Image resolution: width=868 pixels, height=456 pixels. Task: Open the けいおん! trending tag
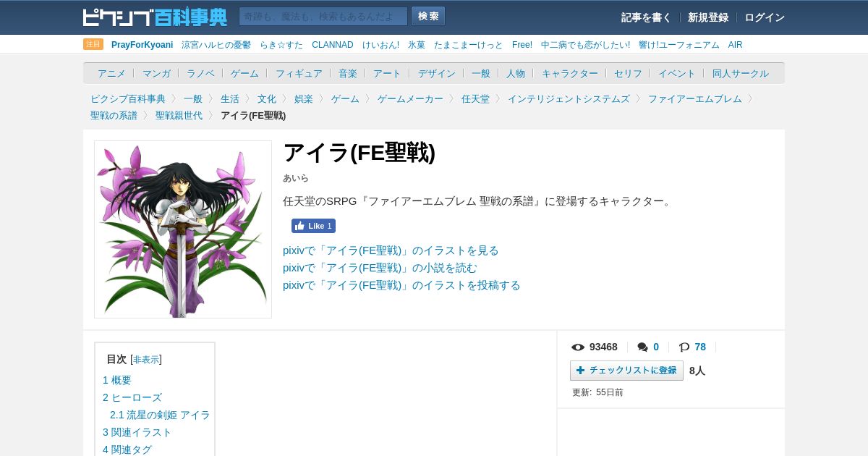tap(380, 45)
